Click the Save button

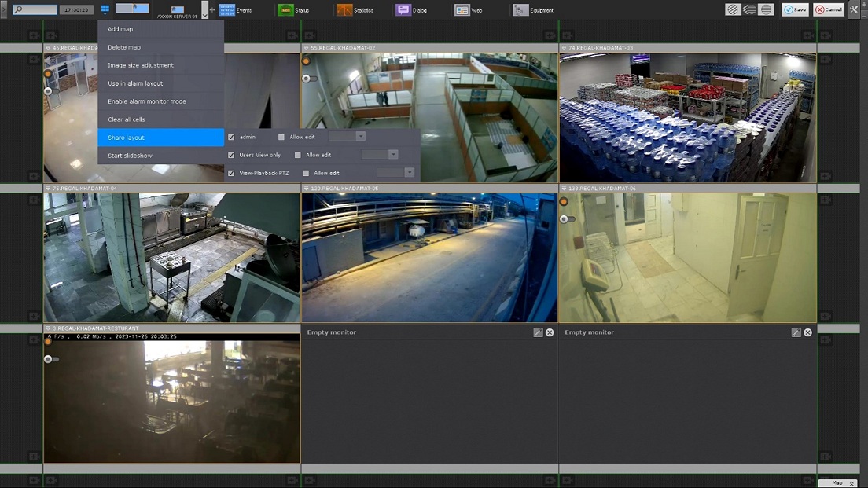pos(795,9)
